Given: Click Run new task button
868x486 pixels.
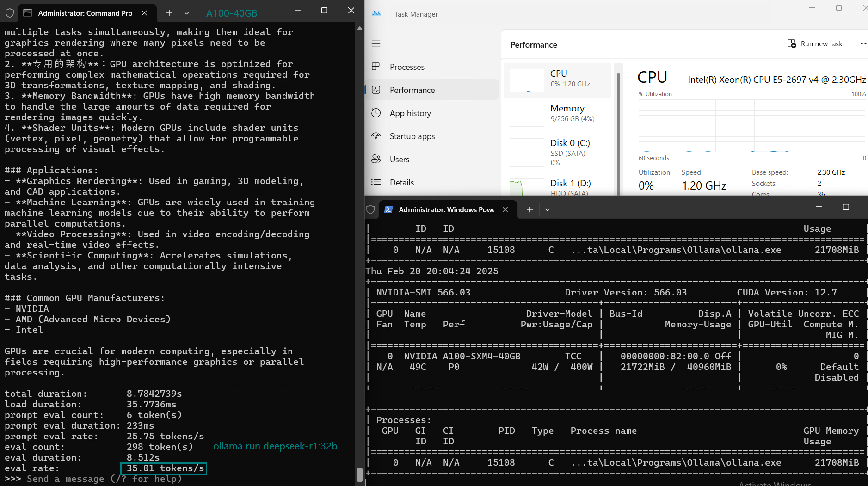Looking at the screenshot, I should pos(815,44).
